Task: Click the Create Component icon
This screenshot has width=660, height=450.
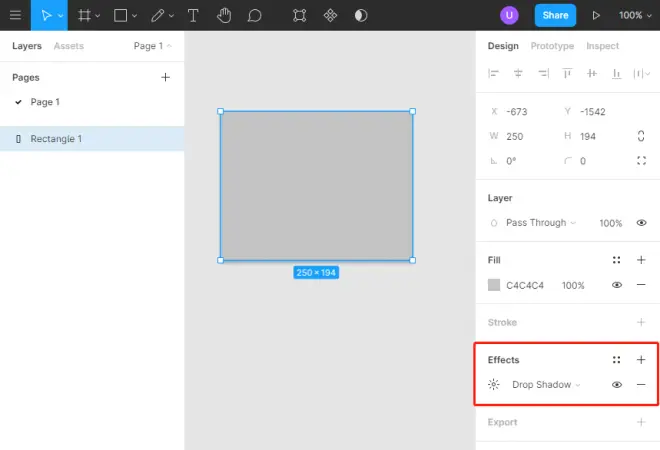Action: coord(330,16)
